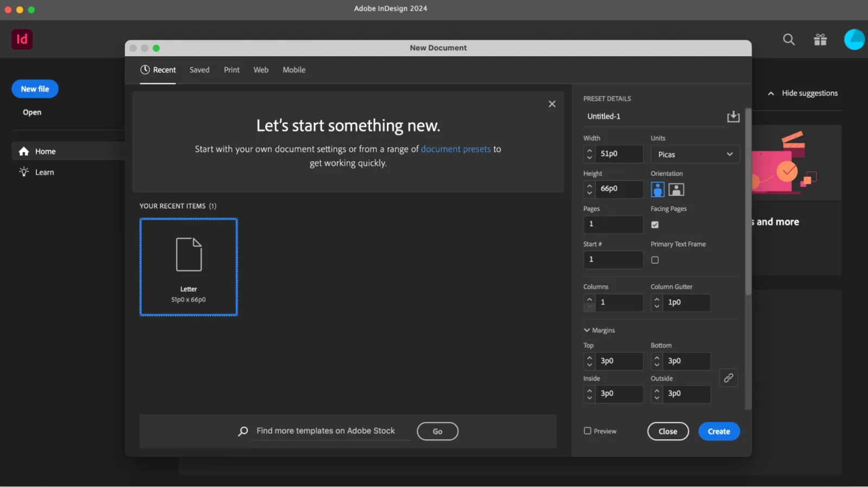Viewport: 868px width, 487px height.
Task: Uncheck the Facing Pages checkbox
Action: pos(655,225)
